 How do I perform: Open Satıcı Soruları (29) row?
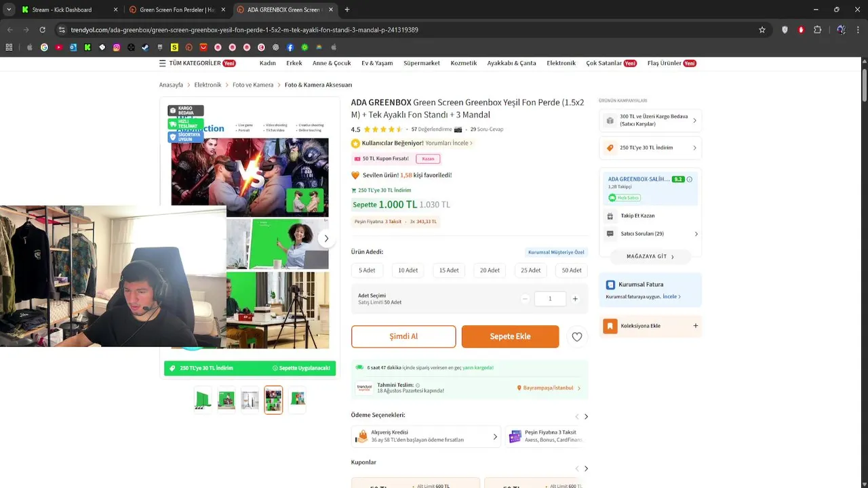point(650,234)
